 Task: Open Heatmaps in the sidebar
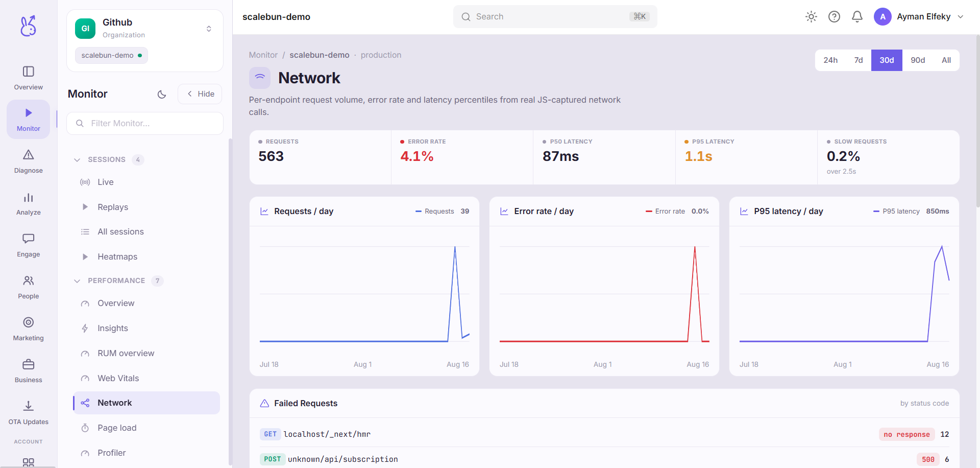pyautogui.click(x=146, y=256)
